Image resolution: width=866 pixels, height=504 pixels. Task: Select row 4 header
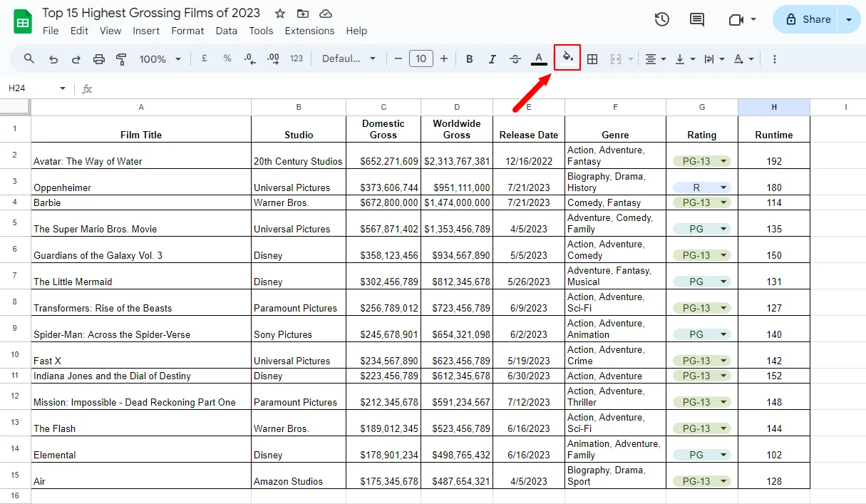(x=15, y=202)
